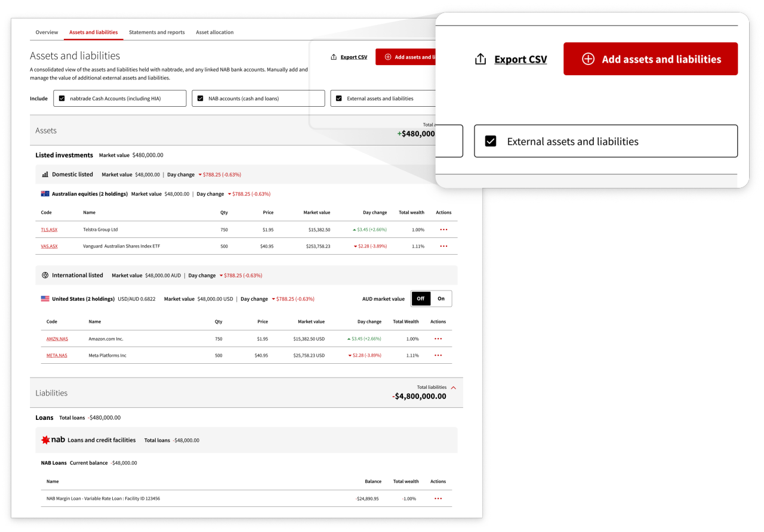The height and width of the screenshot is (532, 764).
Task: Select the Assets and liabilities tab
Action: click(94, 32)
